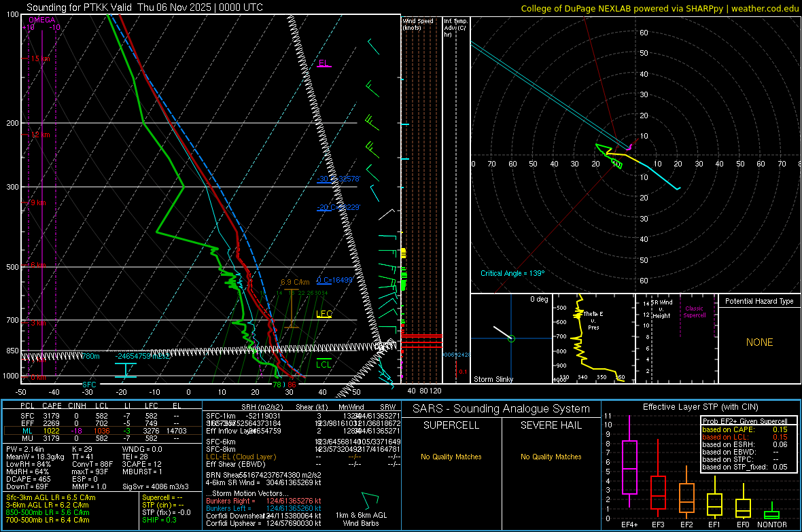Click the ConvT = 88F value
The image size is (802, 532).
pos(92,465)
